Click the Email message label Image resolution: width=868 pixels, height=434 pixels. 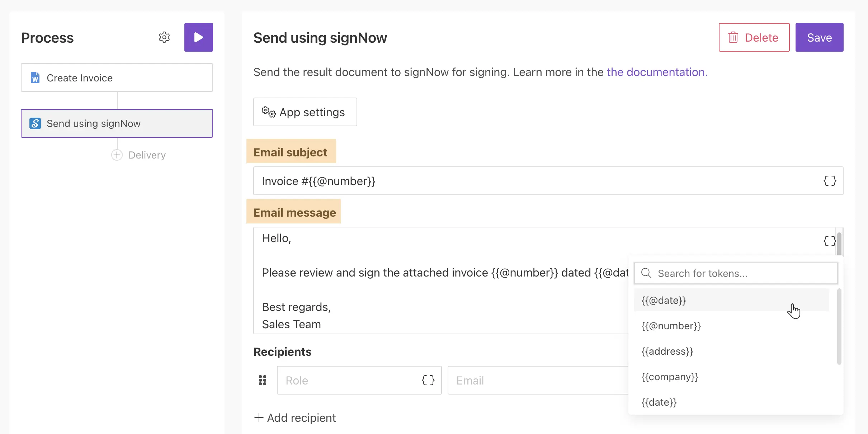(295, 212)
